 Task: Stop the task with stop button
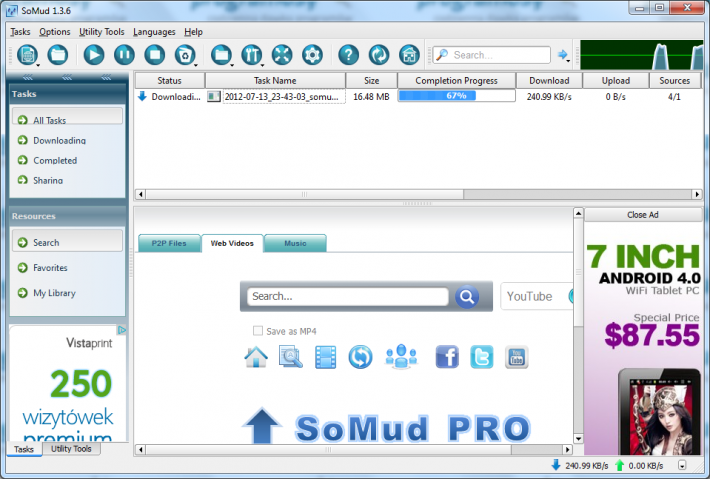point(154,55)
